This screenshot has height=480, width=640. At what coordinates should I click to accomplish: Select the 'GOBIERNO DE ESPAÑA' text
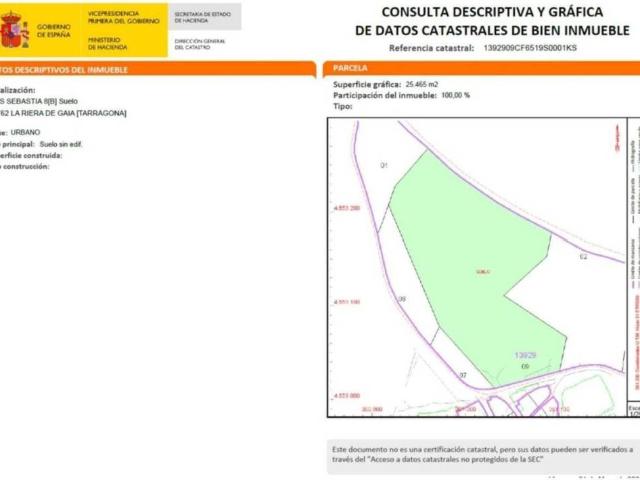(54, 31)
